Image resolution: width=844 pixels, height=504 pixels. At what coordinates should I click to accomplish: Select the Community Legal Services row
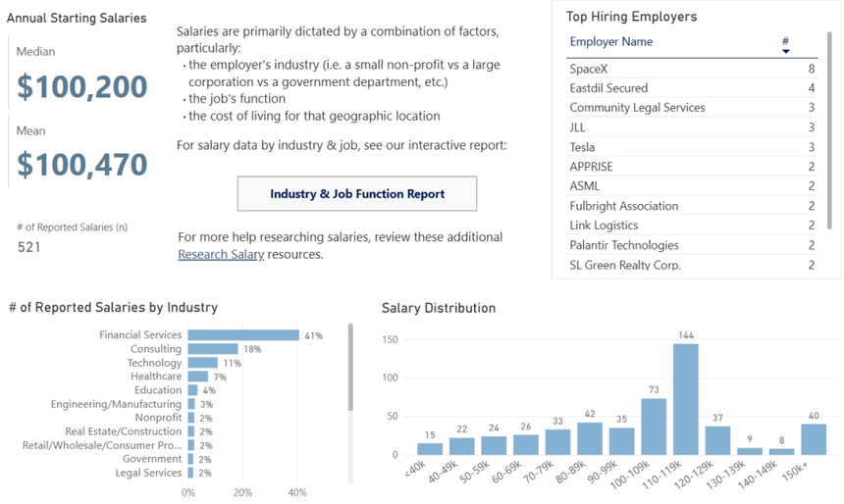point(692,108)
